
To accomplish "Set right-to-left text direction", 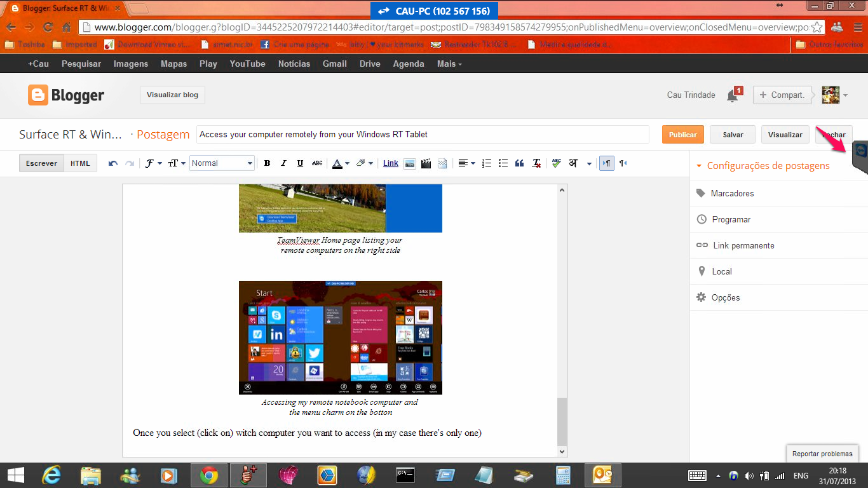I will (x=623, y=163).
